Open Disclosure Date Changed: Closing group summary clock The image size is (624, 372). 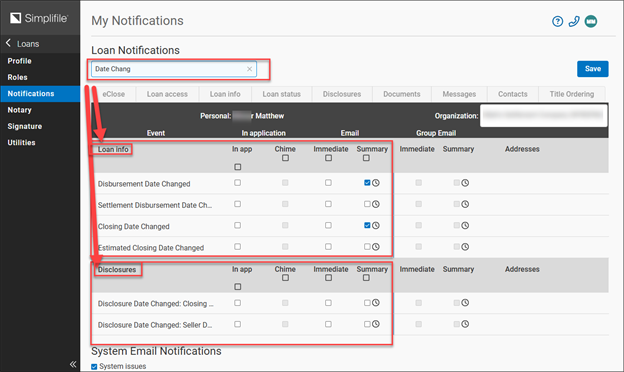[465, 303]
